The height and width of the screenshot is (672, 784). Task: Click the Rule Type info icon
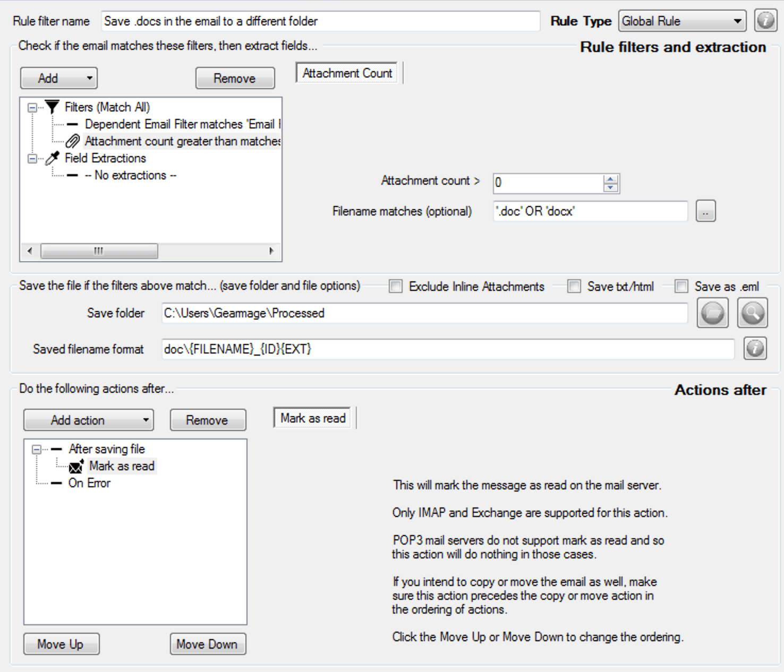tap(765, 21)
